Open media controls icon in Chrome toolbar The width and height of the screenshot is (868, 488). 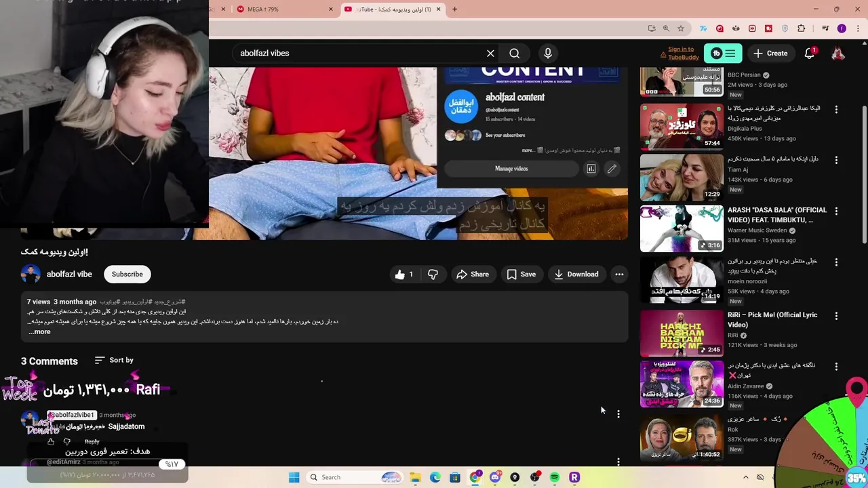(x=825, y=28)
